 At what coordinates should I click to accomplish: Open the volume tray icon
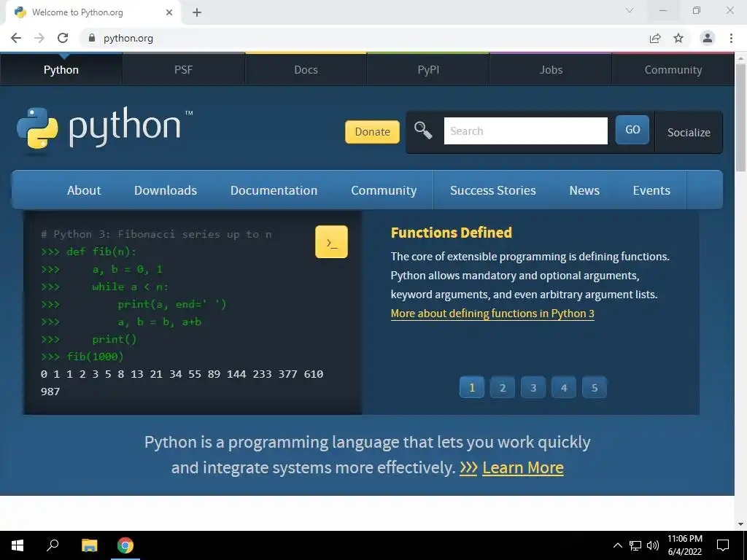tap(653, 545)
